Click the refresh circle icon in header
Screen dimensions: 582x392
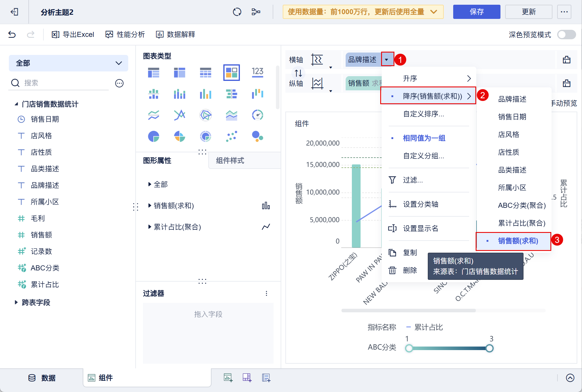click(237, 12)
